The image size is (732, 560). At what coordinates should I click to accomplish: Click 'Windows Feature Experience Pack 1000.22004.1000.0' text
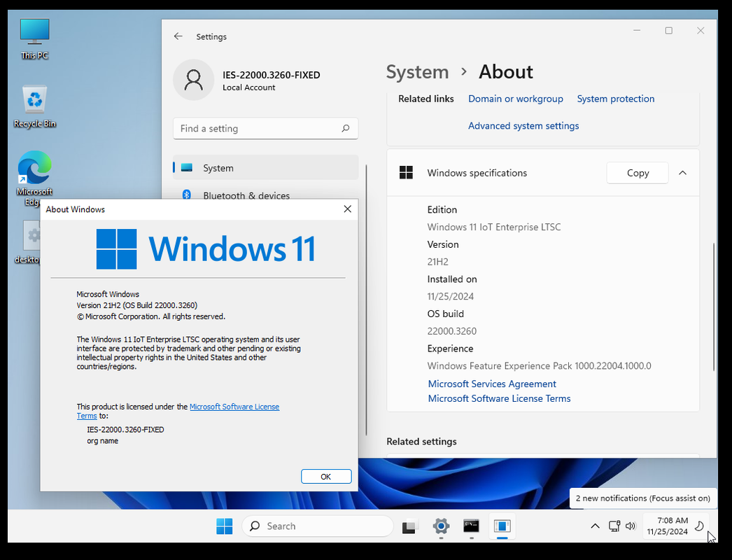pyautogui.click(x=539, y=365)
